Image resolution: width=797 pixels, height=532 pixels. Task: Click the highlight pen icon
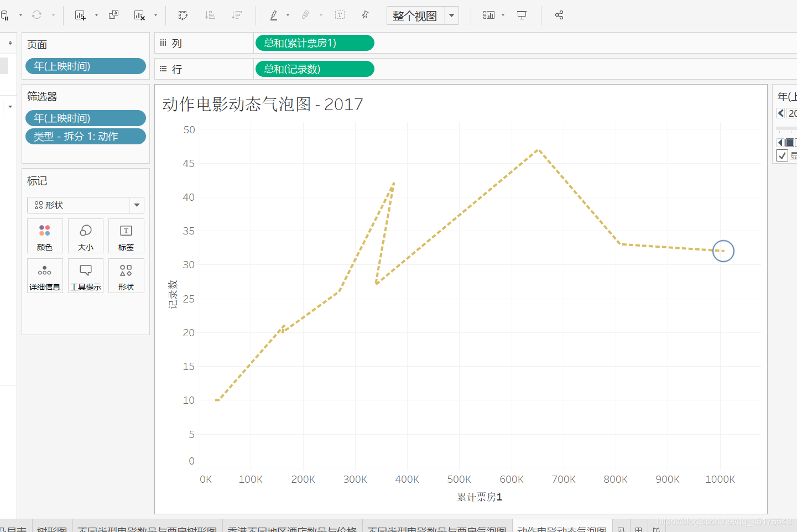tap(274, 15)
